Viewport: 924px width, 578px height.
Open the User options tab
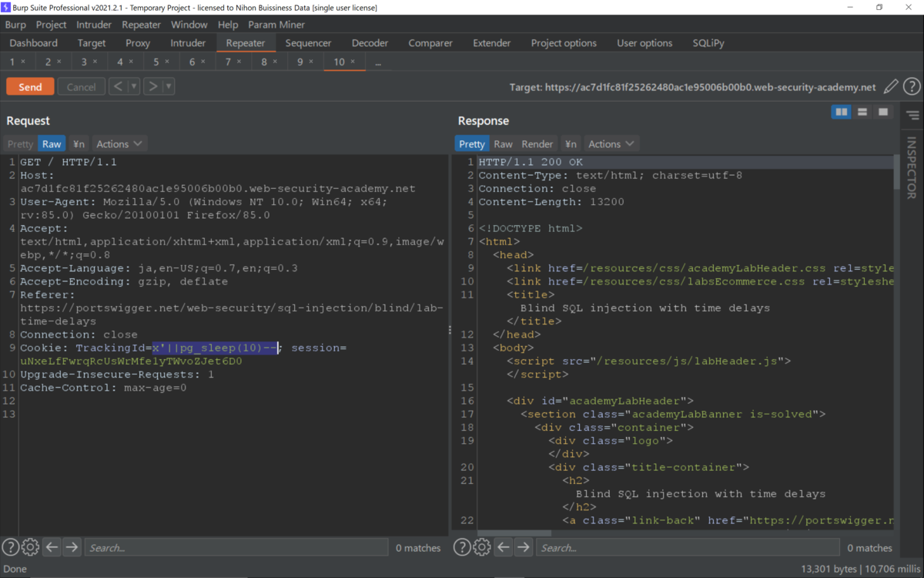pos(644,43)
